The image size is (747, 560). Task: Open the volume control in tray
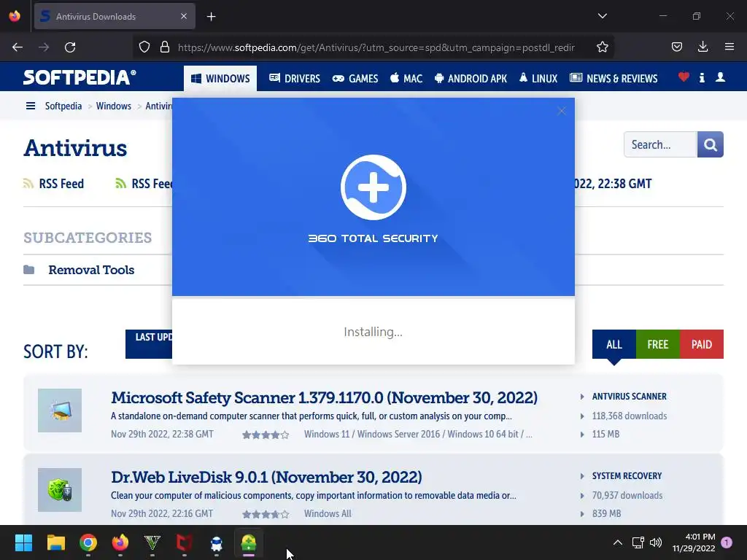(656, 542)
